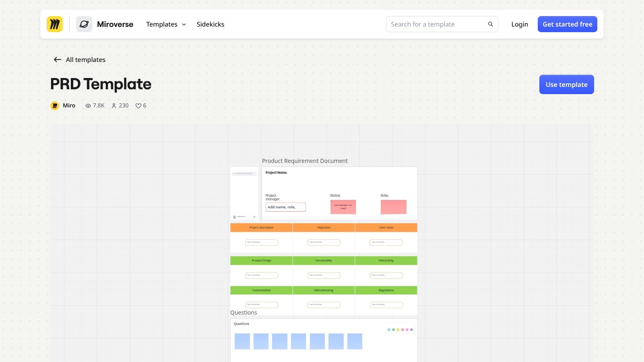Click the Type something box under Objectives
644x362 pixels.
(324, 243)
